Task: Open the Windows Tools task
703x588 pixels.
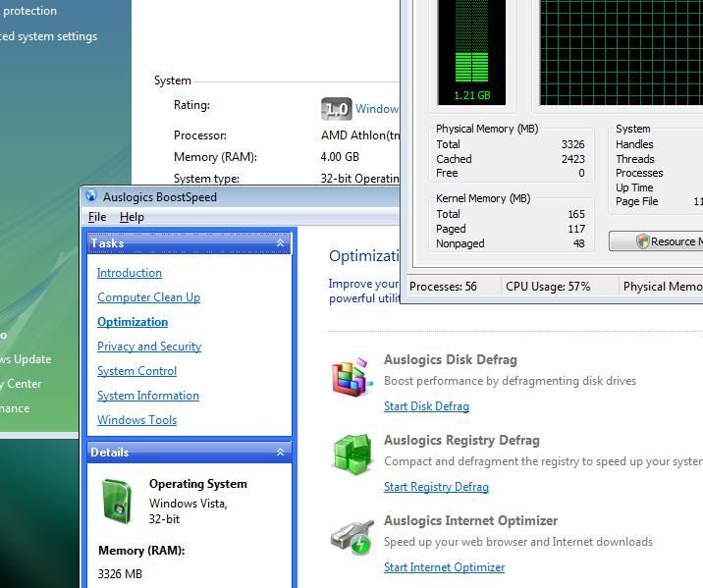Action: pos(137,420)
